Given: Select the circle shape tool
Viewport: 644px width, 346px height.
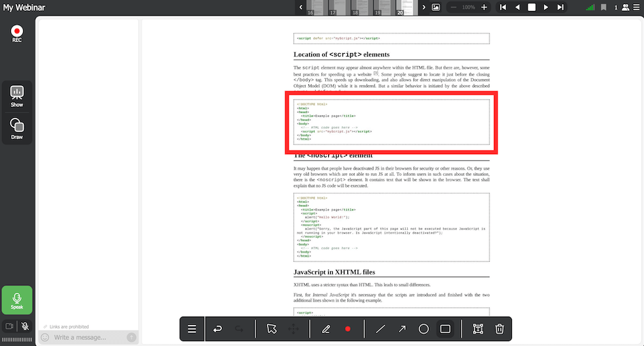Looking at the screenshot, I should point(423,329).
